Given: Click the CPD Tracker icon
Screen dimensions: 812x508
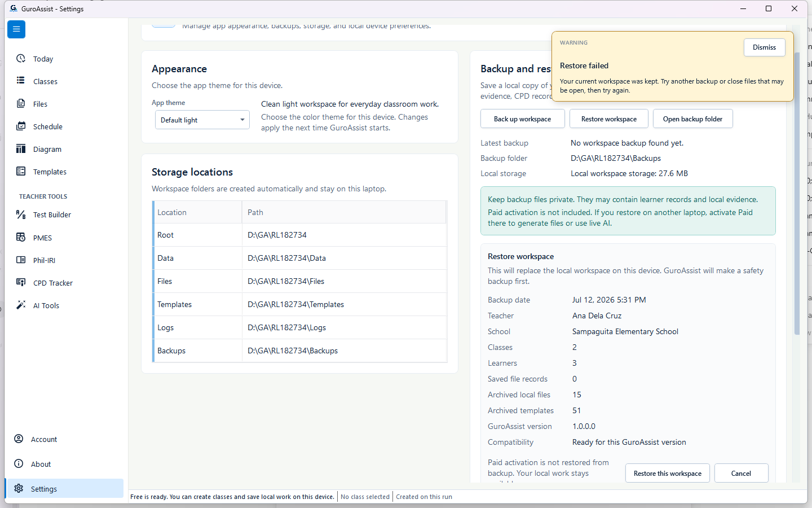Looking at the screenshot, I should pyautogui.click(x=21, y=282).
